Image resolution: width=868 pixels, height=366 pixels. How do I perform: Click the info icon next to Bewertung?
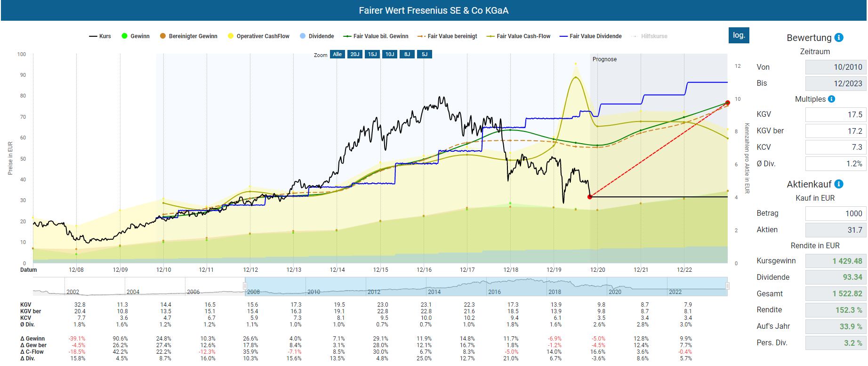839,38
